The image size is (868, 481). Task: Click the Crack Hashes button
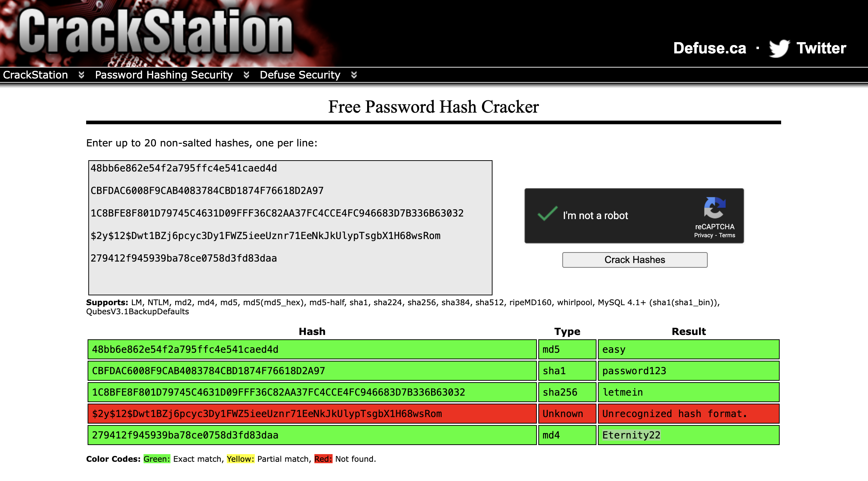click(635, 260)
